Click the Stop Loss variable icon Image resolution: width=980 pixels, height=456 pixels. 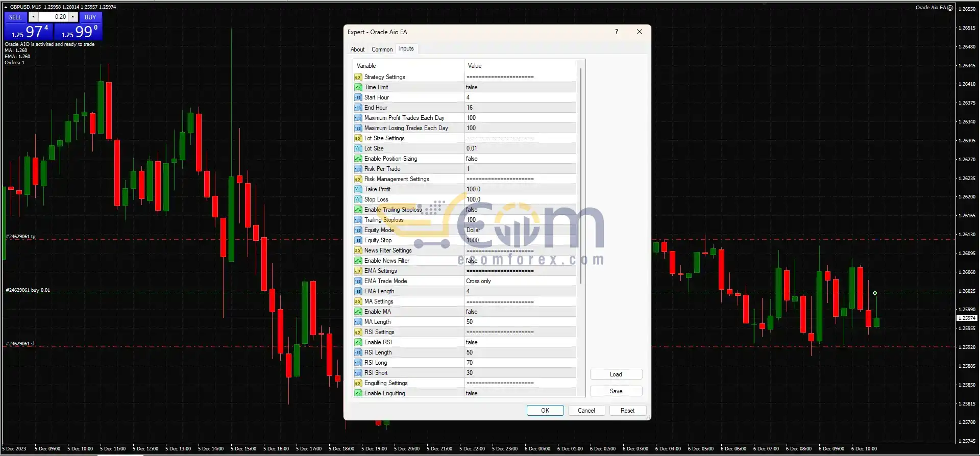tap(358, 199)
